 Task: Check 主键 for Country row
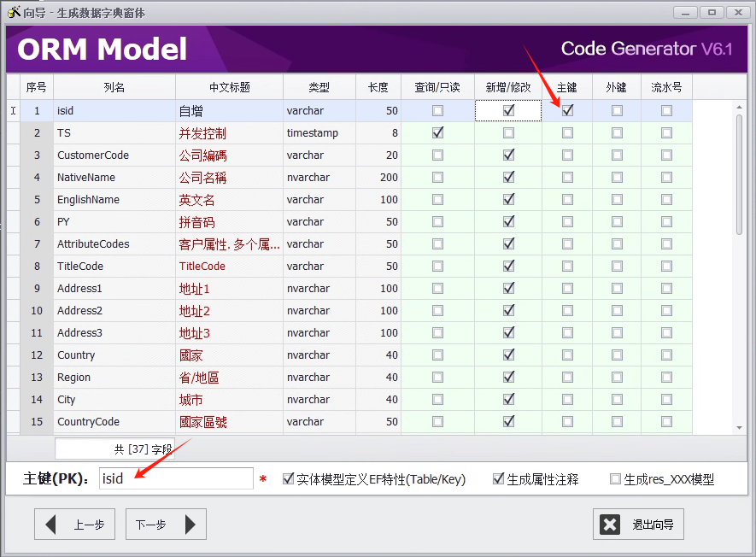pos(567,355)
